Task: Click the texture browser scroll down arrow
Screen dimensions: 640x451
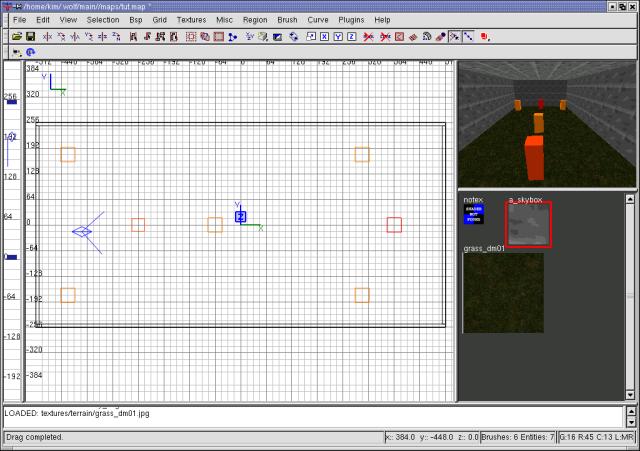Action: (630, 395)
